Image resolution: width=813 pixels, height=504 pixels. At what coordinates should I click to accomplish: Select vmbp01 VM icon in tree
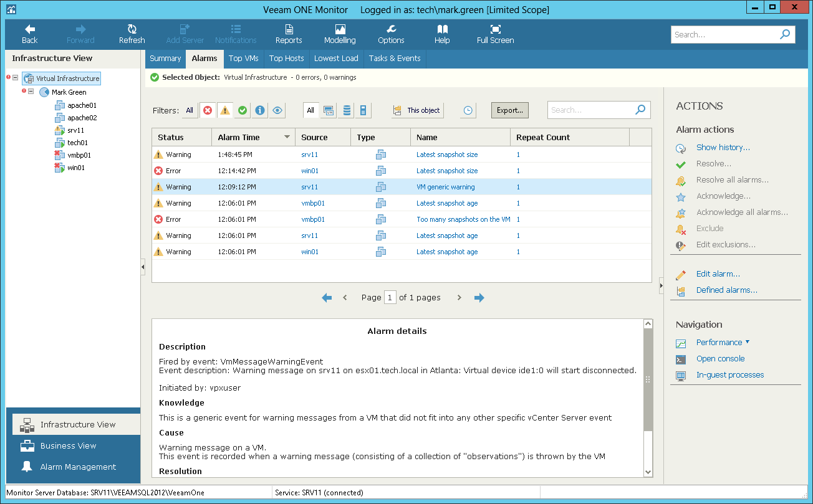coord(60,155)
